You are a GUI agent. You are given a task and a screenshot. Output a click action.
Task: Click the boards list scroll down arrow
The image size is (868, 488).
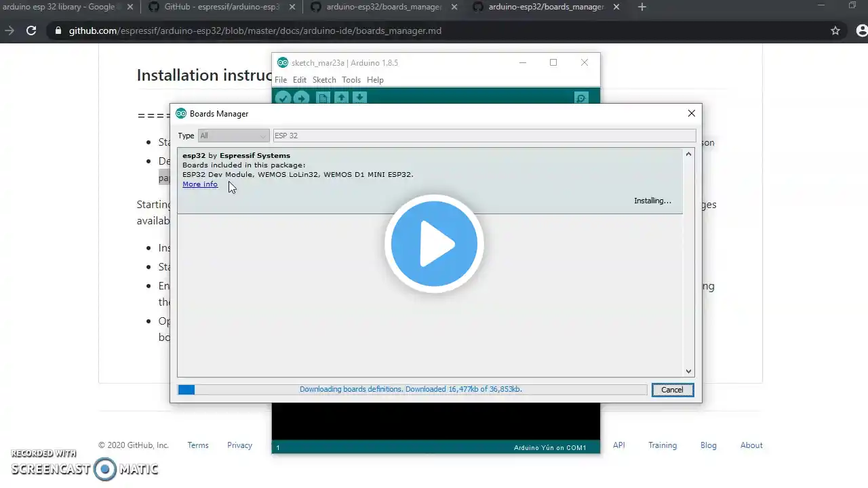(x=688, y=371)
